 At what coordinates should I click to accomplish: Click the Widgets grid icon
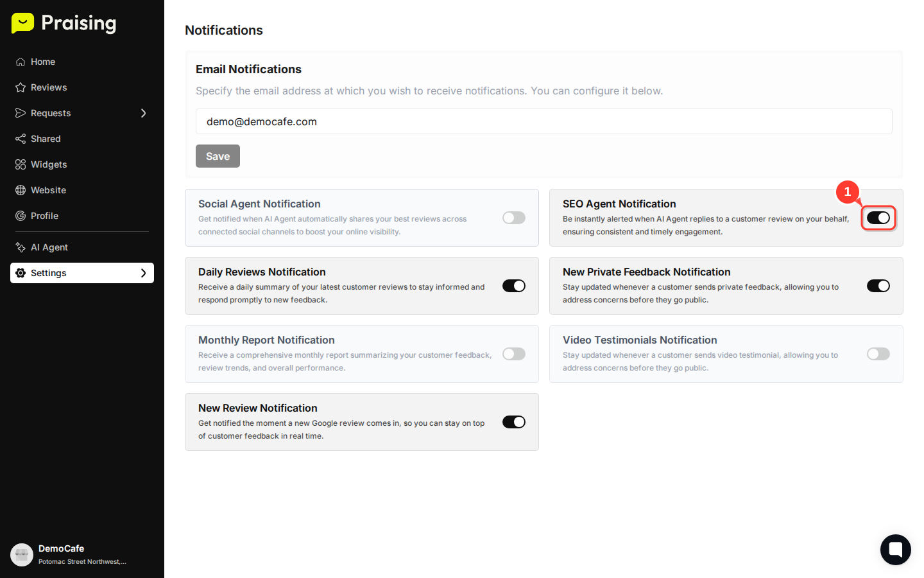tap(19, 164)
